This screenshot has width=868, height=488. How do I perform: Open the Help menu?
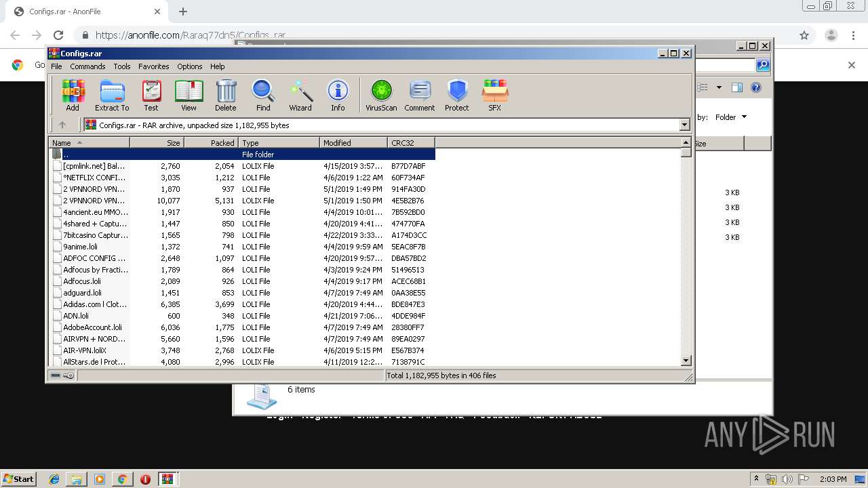point(217,66)
